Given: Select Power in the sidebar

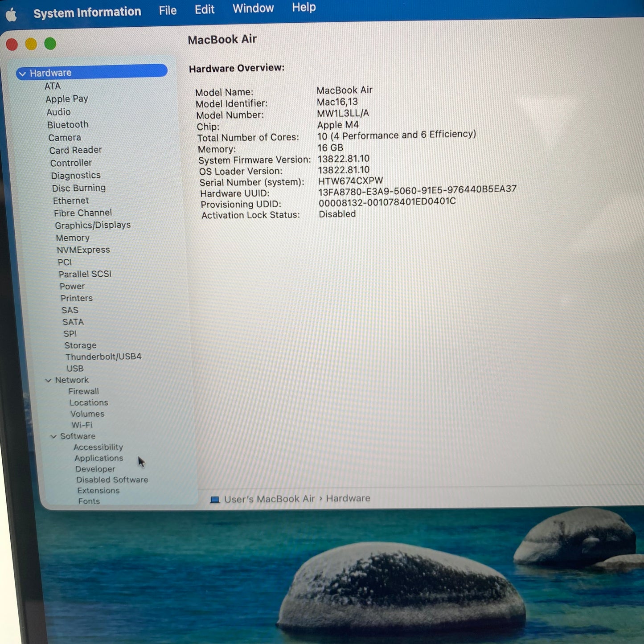Looking at the screenshot, I should click(x=72, y=286).
